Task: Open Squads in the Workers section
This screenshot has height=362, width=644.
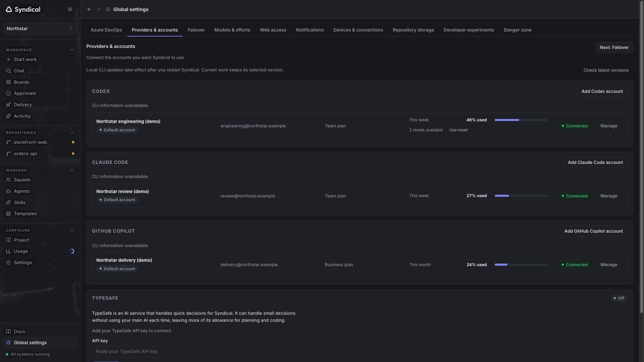Action: 40,180
